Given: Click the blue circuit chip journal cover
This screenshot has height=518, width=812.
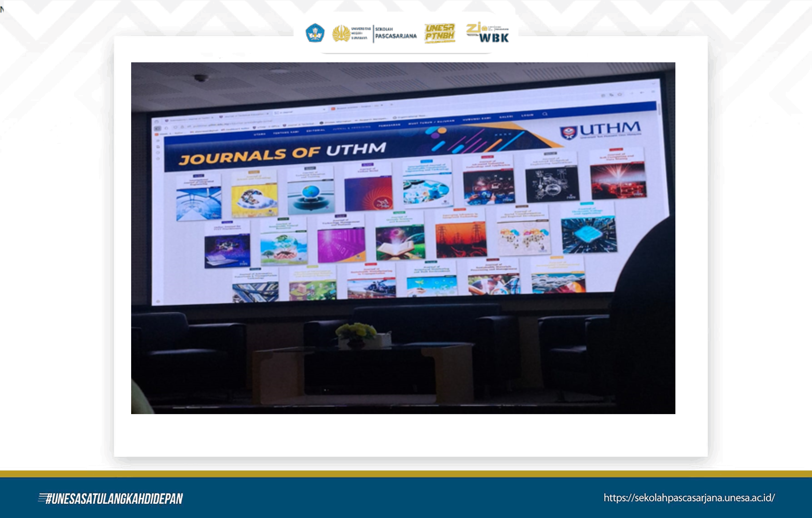Looking at the screenshot, I should (589, 234).
